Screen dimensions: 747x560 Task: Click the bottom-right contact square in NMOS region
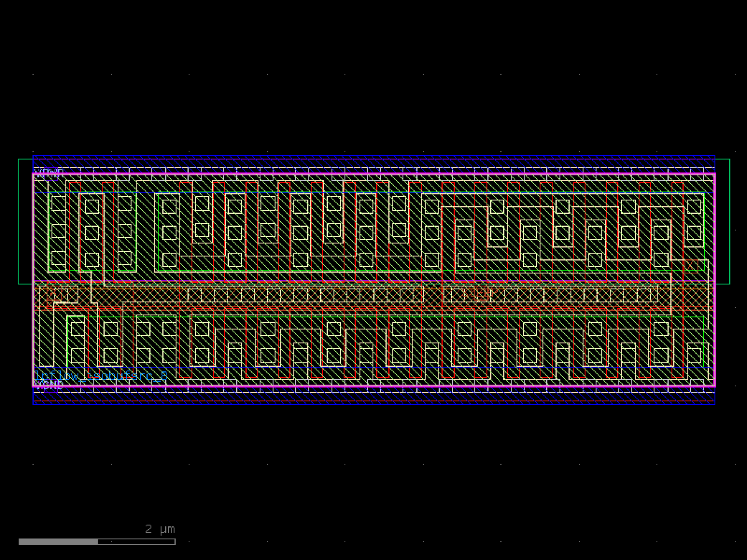(x=694, y=355)
